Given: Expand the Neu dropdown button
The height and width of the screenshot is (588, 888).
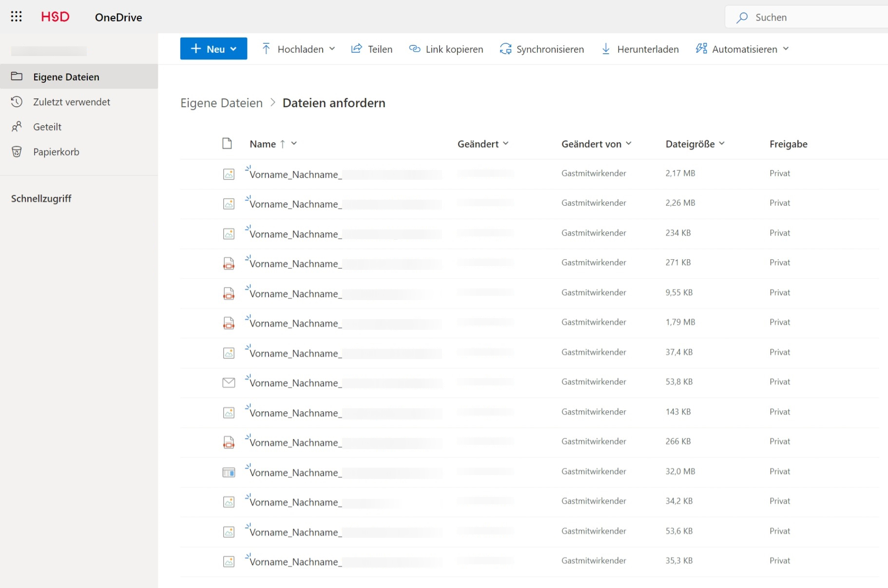Looking at the screenshot, I should point(213,49).
